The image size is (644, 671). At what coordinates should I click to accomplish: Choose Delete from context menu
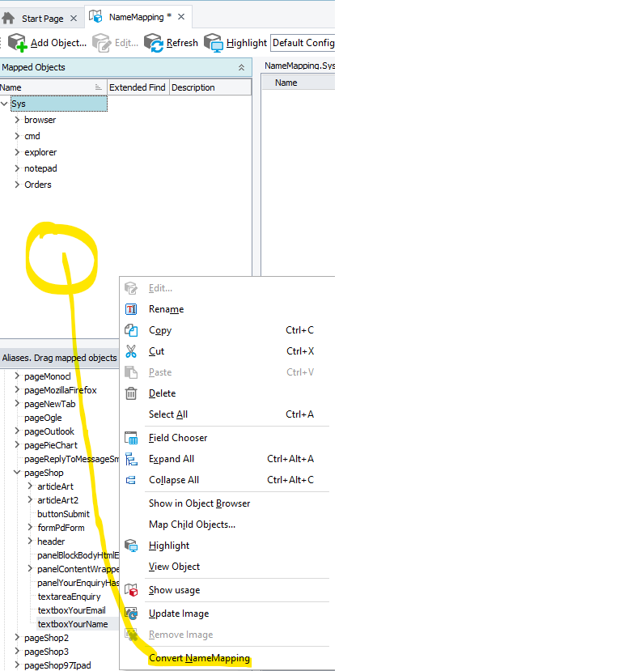162,393
